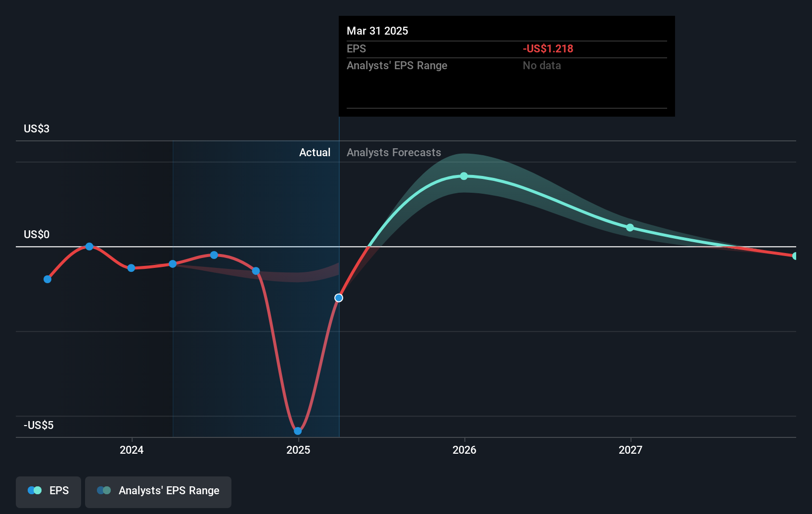Screen dimensions: 812x514
Task: Click the US$3 y-axis label
Action: coord(37,128)
